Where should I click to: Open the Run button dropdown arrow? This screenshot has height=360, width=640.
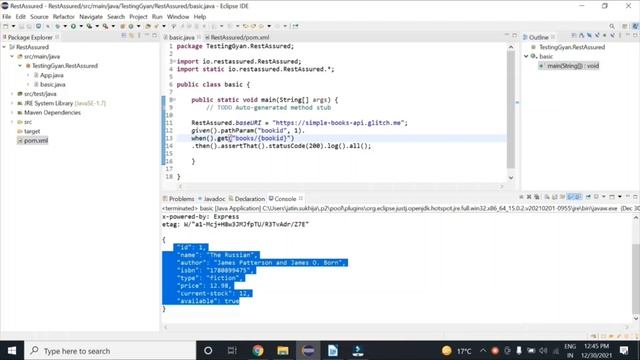coord(81,26)
